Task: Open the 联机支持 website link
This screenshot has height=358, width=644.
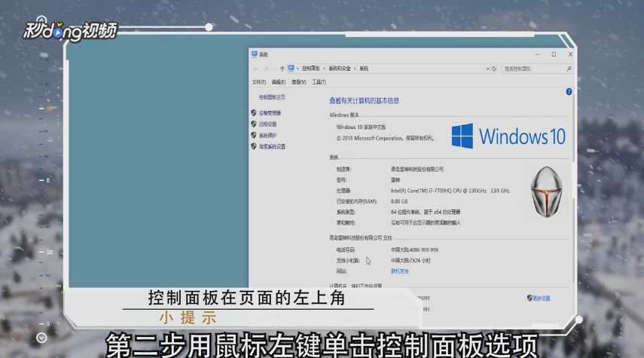Action: click(x=400, y=271)
